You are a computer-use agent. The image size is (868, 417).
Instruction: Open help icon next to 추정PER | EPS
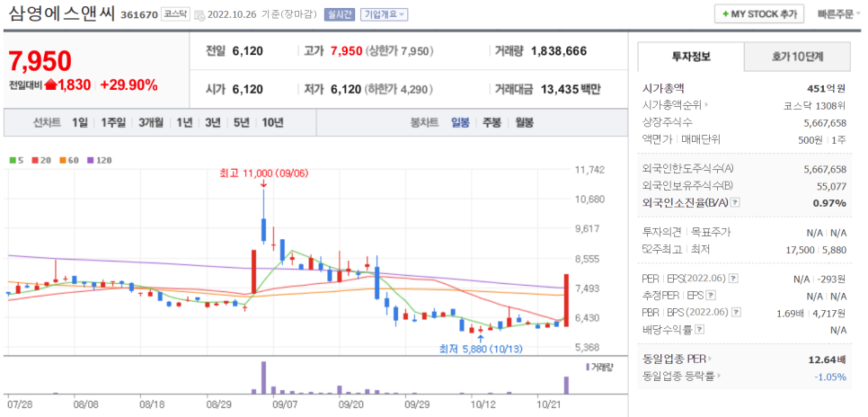(x=712, y=295)
